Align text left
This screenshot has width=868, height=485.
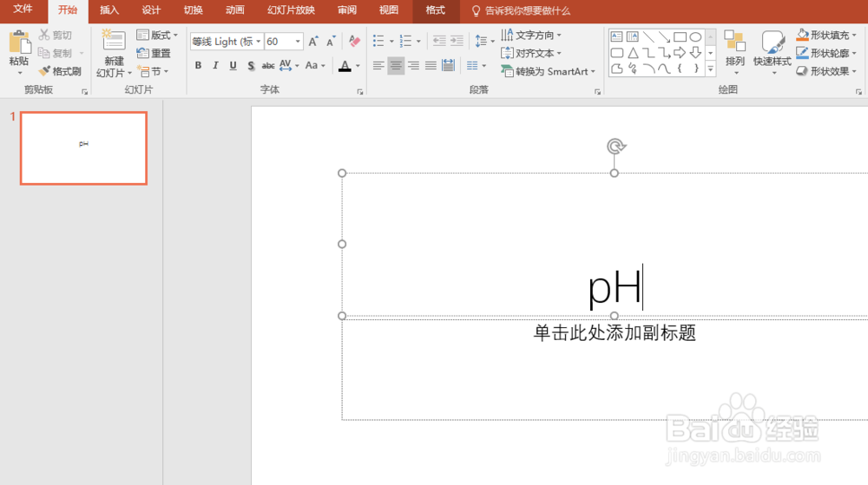(378, 66)
